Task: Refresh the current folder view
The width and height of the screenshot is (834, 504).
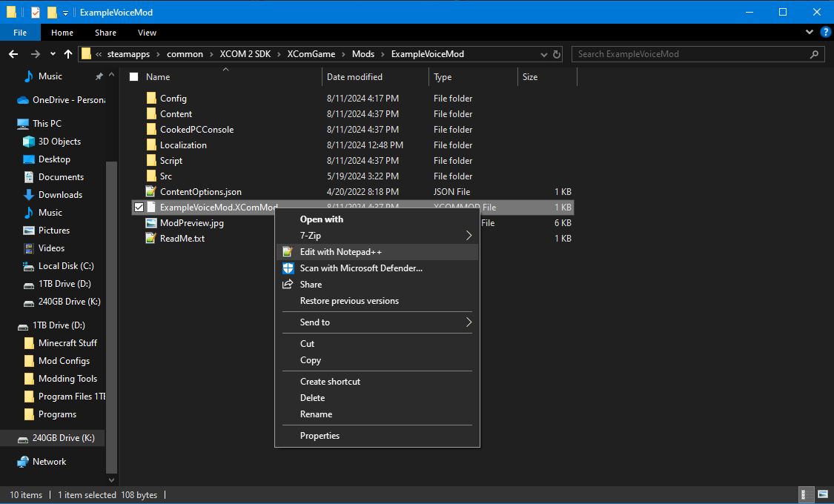Action: click(x=557, y=54)
